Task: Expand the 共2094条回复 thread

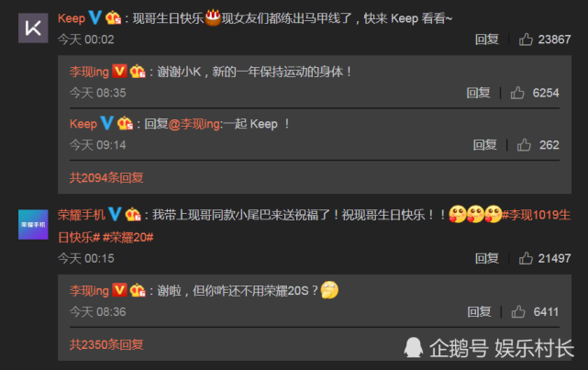Action: tap(106, 177)
